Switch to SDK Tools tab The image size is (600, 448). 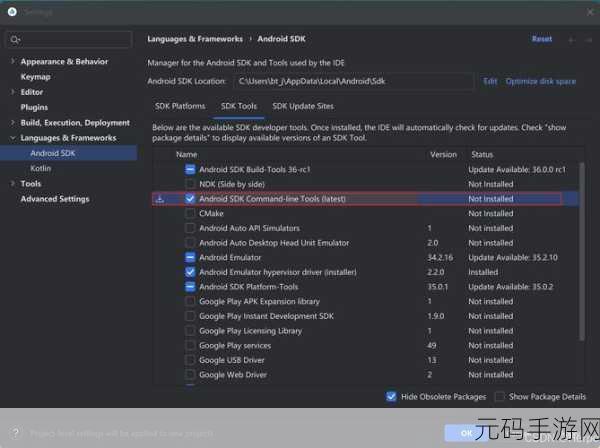point(239,106)
